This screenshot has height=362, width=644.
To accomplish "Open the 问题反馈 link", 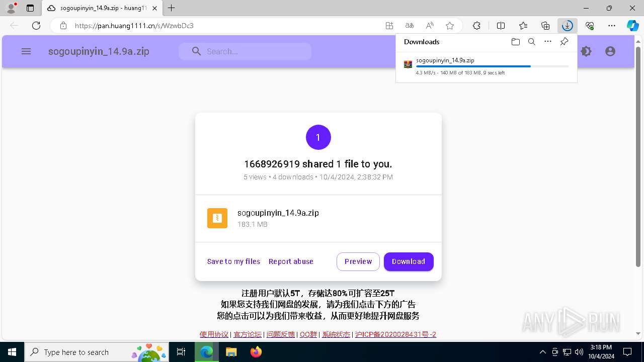I will pyautogui.click(x=281, y=334).
